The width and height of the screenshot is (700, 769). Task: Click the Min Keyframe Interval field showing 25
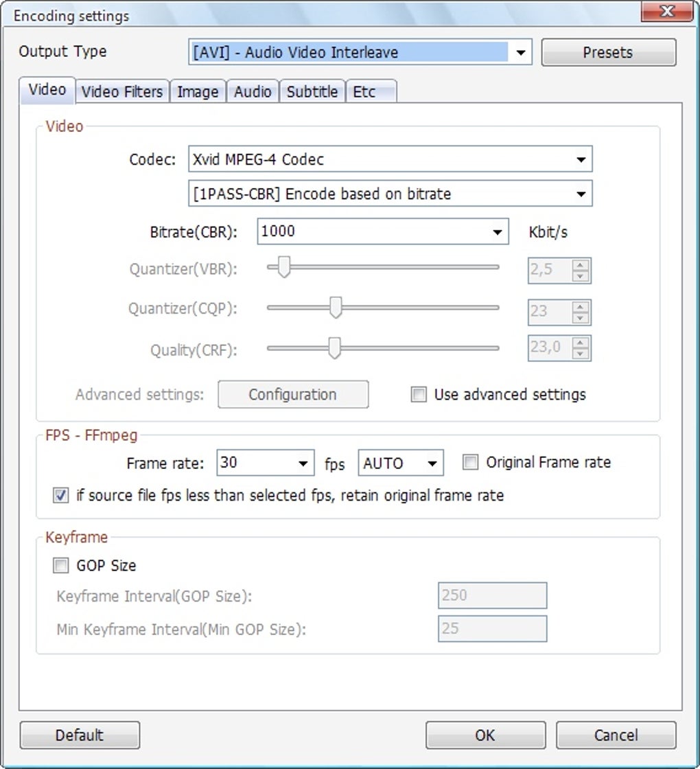[x=492, y=629]
